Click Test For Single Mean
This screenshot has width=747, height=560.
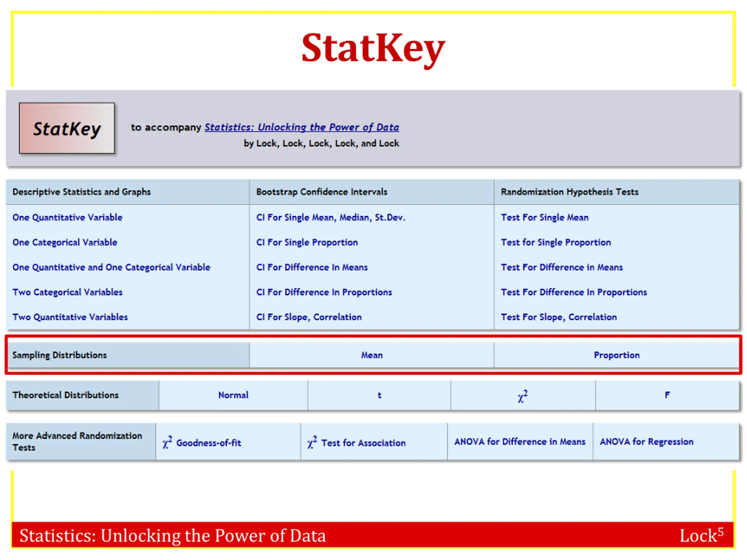coord(544,217)
